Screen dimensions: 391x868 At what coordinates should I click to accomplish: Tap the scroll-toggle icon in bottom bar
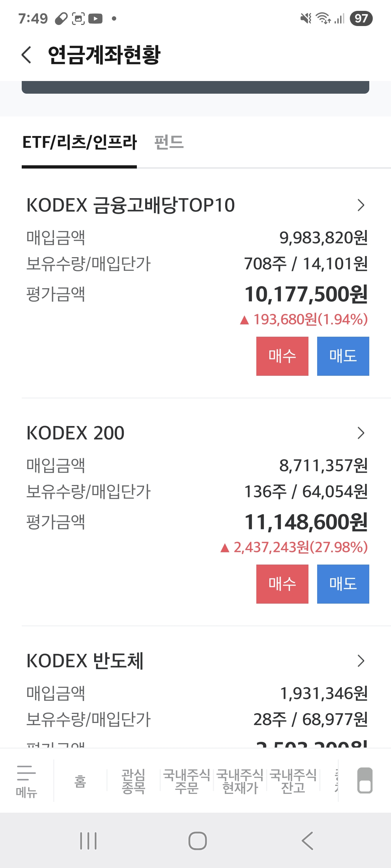click(x=365, y=780)
